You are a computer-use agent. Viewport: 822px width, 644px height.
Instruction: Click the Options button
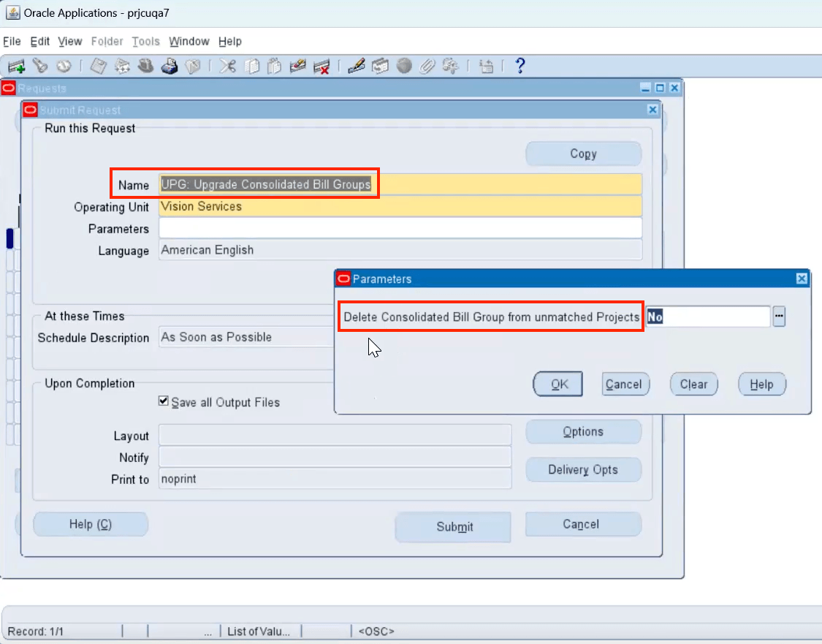click(x=584, y=431)
